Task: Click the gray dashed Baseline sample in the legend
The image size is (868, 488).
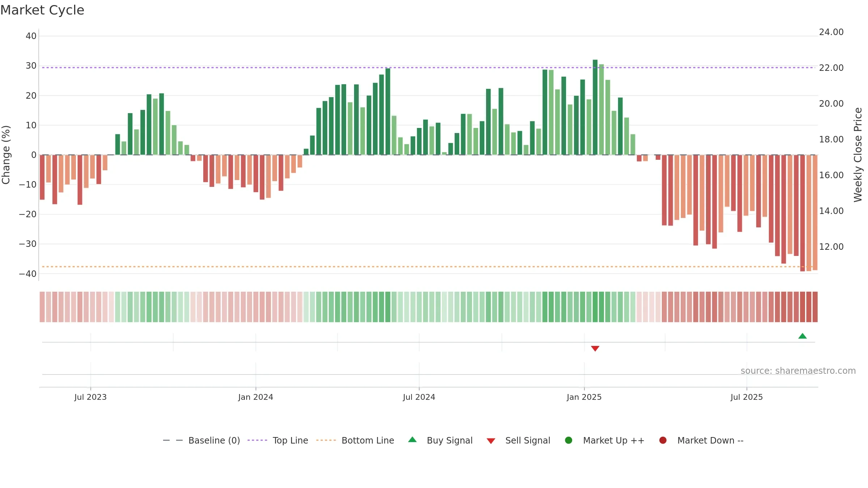Action: (x=173, y=440)
